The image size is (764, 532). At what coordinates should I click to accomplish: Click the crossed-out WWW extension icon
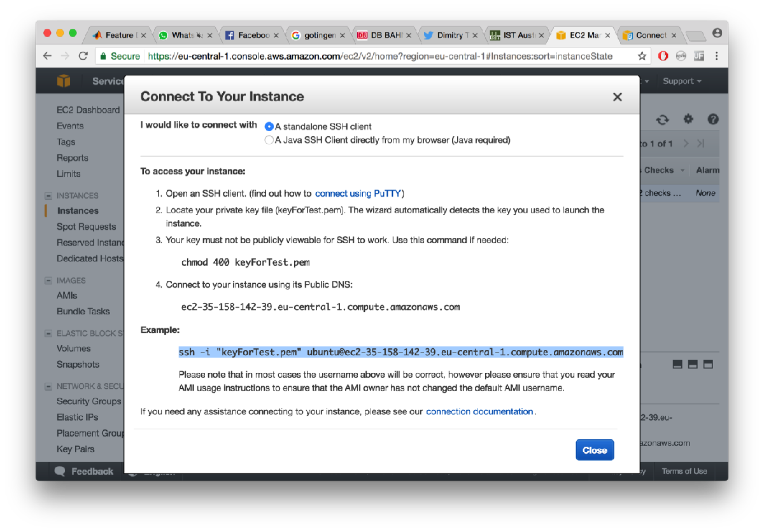click(681, 56)
